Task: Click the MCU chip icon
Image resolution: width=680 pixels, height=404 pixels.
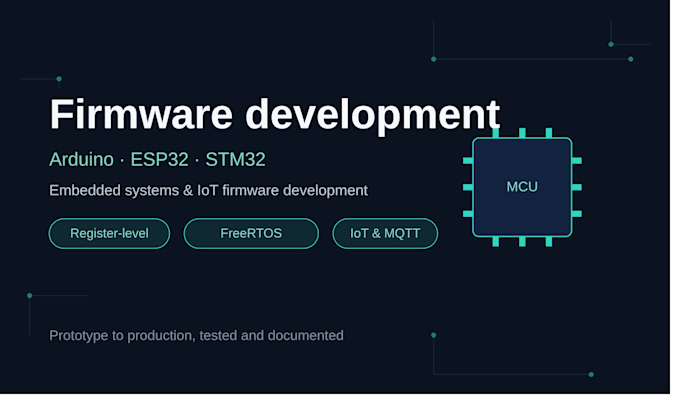Action: pyautogui.click(x=522, y=187)
